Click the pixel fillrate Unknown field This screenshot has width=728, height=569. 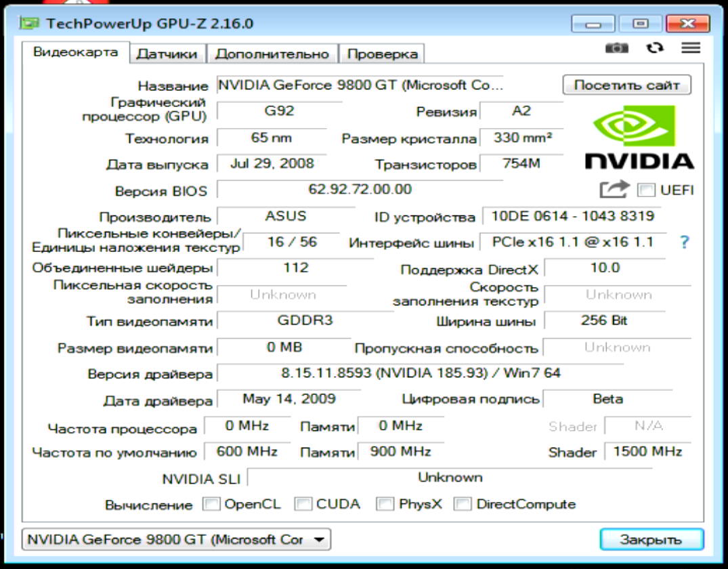click(282, 295)
